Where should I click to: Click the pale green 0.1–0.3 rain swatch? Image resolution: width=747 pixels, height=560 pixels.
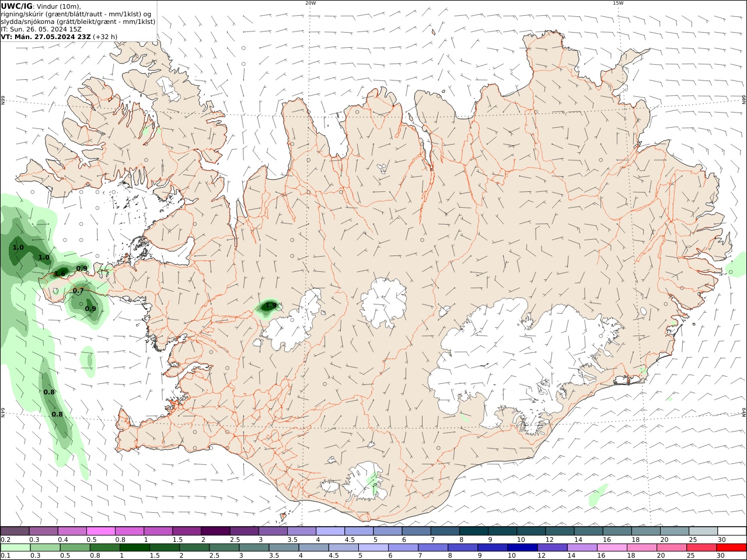click(15, 548)
